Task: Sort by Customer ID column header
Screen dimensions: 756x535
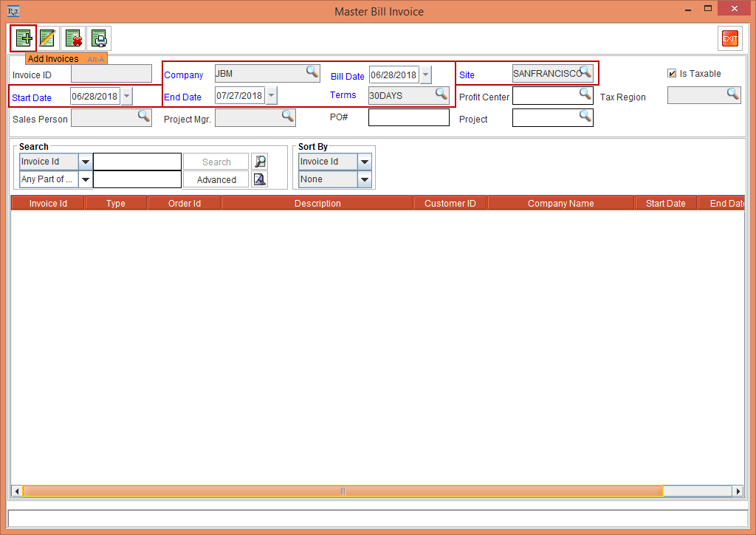Action: 450,203
